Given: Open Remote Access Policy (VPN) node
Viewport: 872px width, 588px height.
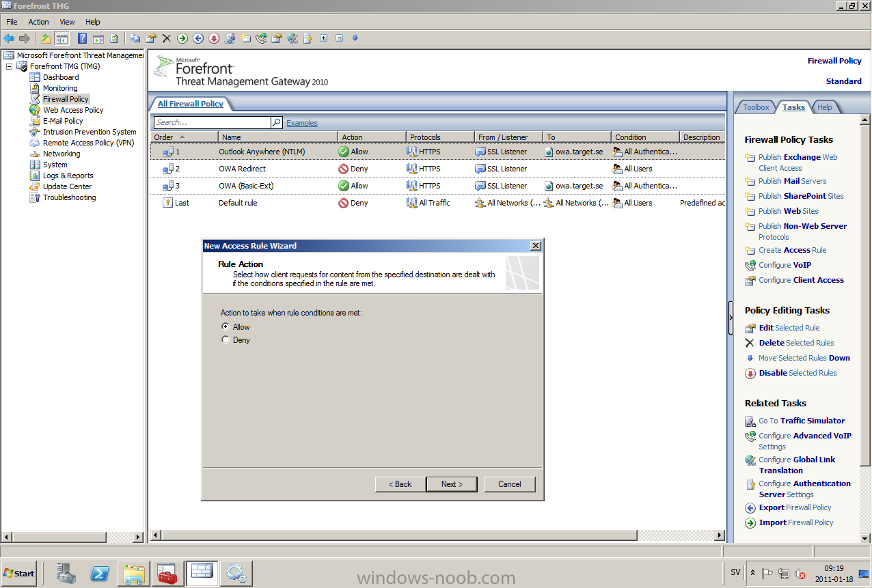Looking at the screenshot, I should pos(88,143).
